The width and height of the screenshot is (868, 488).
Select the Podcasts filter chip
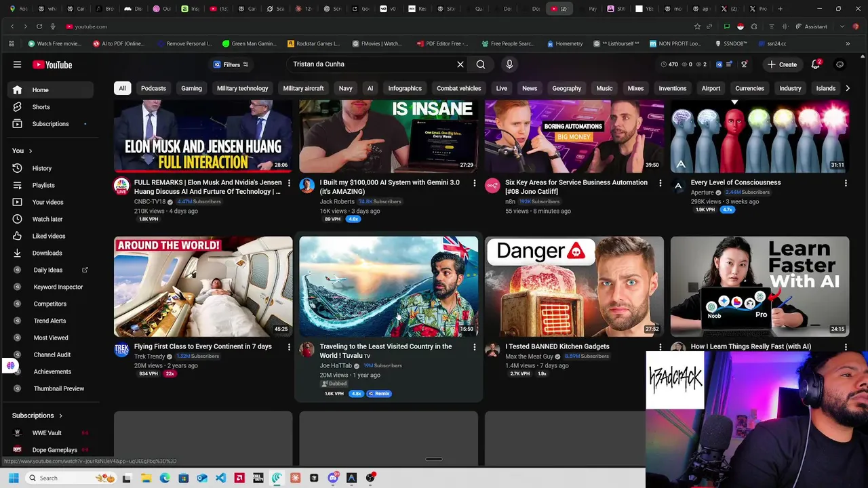pyautogui.click(x=153, y=88)
